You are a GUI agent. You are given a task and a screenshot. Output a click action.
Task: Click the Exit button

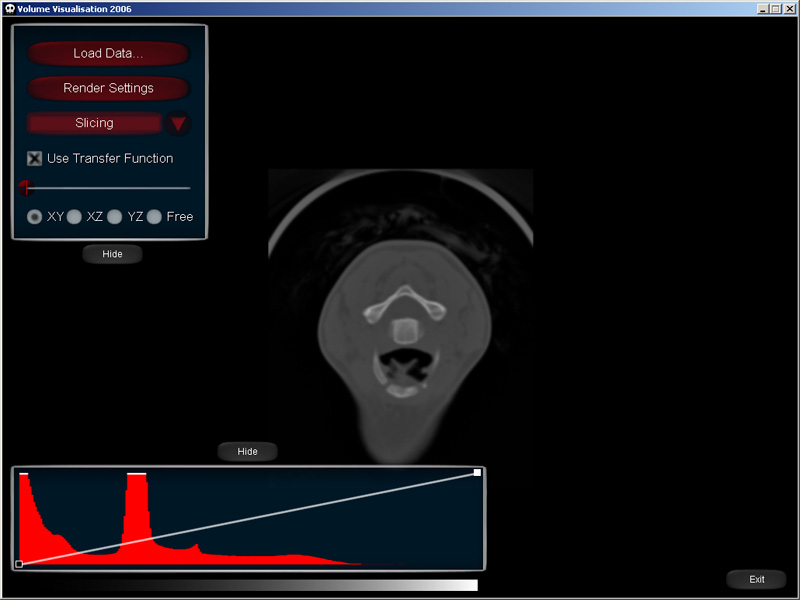tap(756, 579)
